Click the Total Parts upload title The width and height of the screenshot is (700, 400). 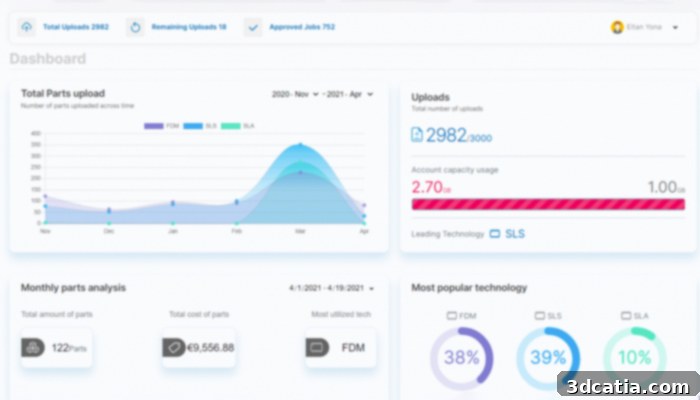click(63, 93)
